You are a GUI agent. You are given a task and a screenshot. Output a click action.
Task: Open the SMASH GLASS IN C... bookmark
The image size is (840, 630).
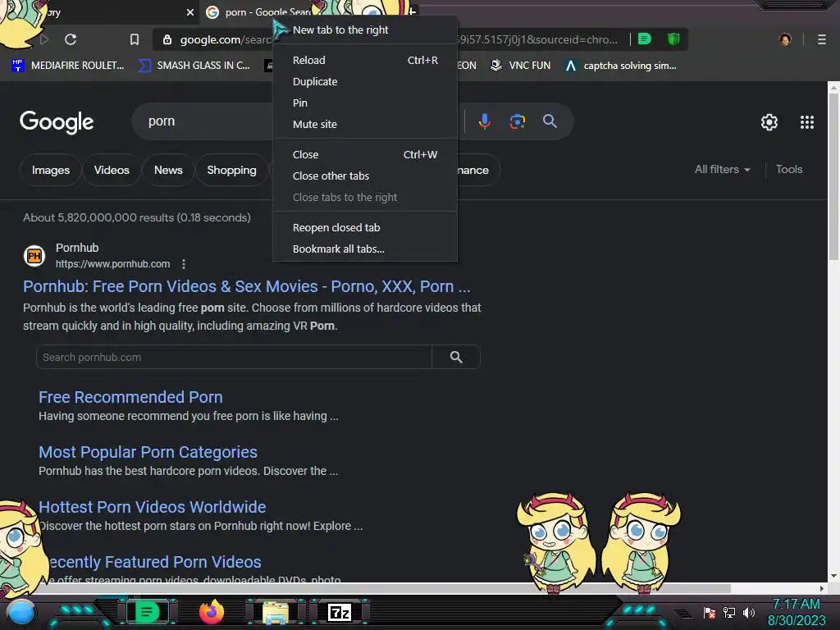tap(194, 66)
